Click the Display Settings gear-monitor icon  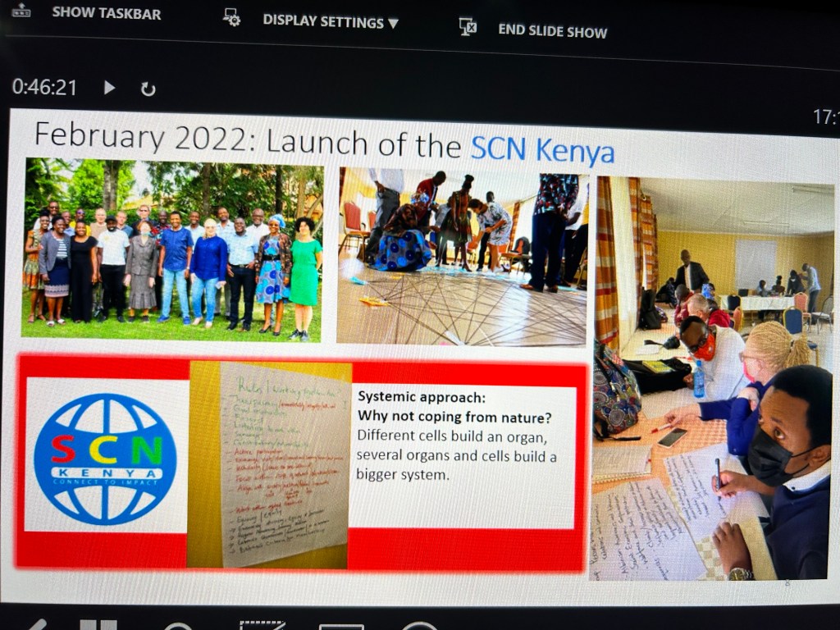pyautogui.click(x=232, y=18)
